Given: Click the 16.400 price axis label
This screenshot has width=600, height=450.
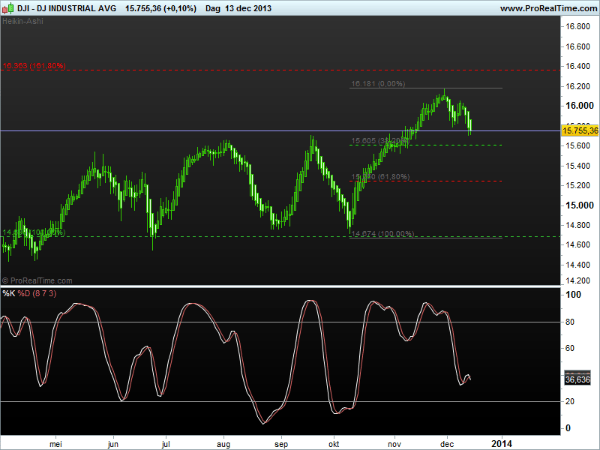Looking at the screenshot, I should 578,66.
